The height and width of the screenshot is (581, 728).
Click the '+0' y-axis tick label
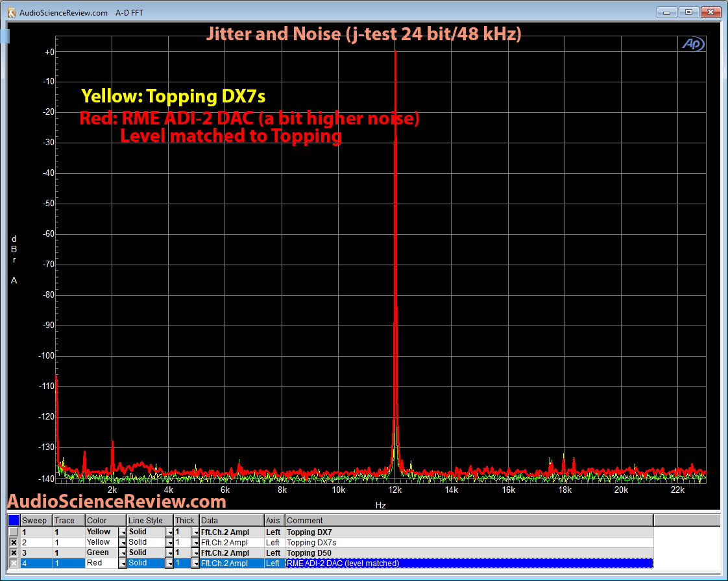(x=49, y=52)
